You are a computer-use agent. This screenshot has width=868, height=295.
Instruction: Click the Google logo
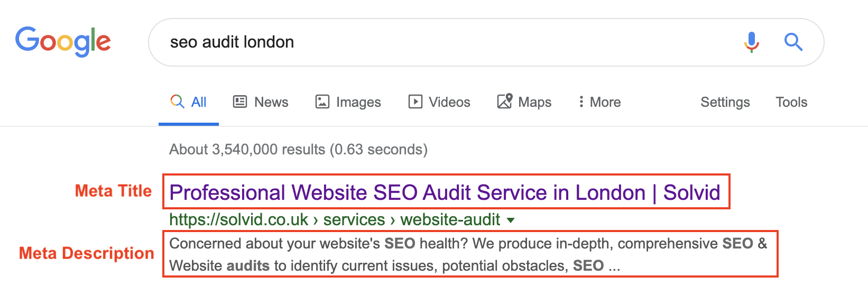pyautogui.click(x=63, y=41)
